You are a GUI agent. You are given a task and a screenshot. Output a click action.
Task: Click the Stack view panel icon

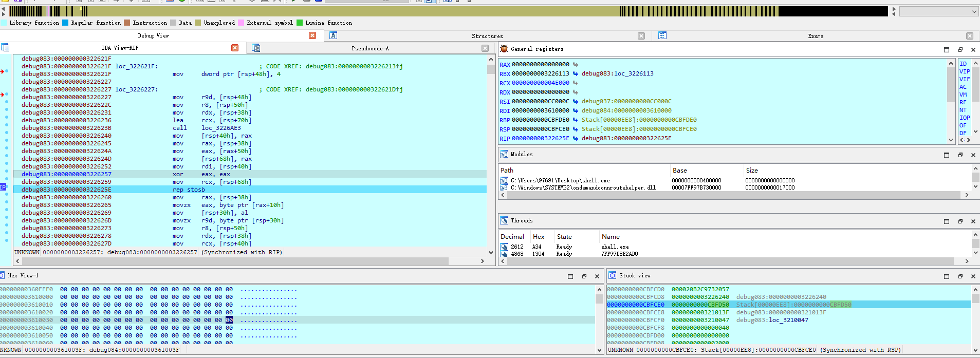pos(613,275)
